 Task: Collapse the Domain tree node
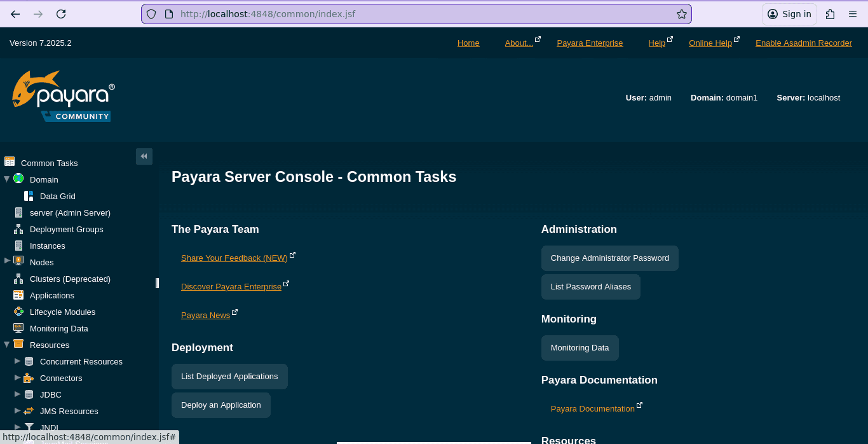point(7,179)
